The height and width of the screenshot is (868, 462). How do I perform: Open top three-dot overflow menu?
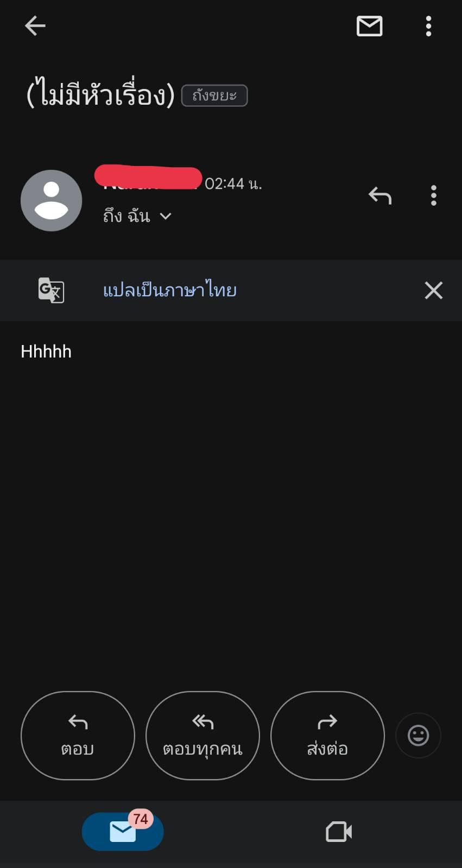[429, 26]
